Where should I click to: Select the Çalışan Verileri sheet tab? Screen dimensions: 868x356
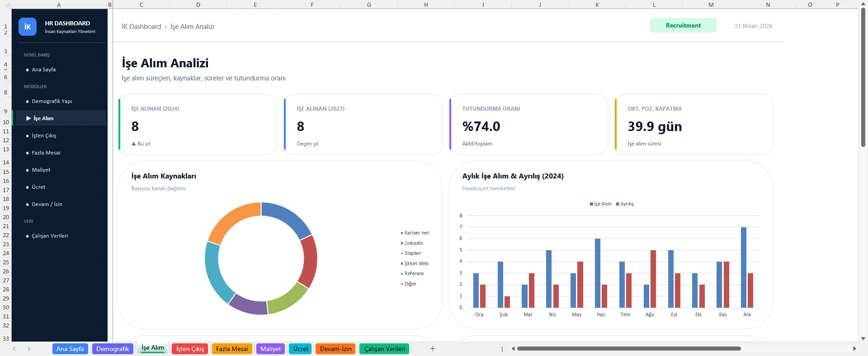(384, 349)
